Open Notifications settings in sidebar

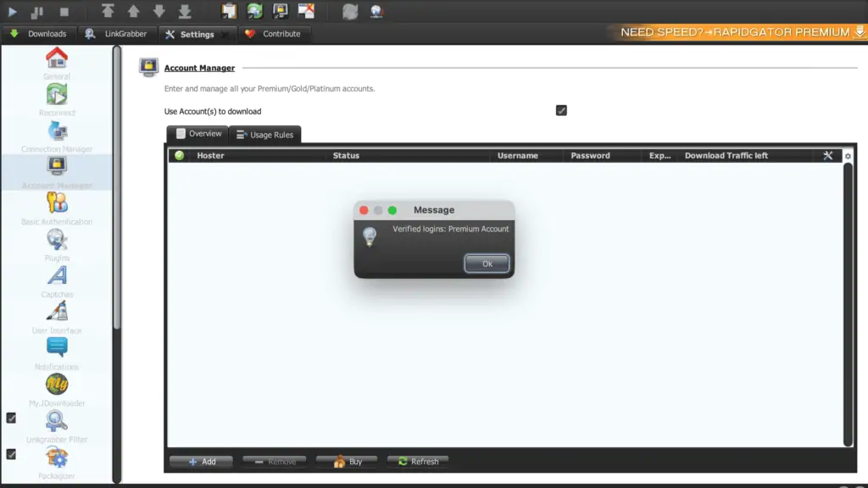click(57, 355)
